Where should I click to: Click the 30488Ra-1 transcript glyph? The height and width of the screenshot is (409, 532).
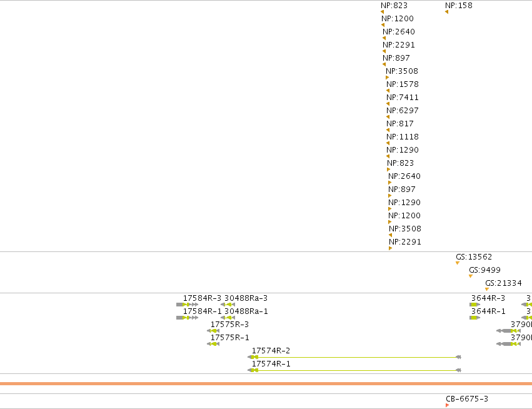pyautogui.click(x=228, y=318)
